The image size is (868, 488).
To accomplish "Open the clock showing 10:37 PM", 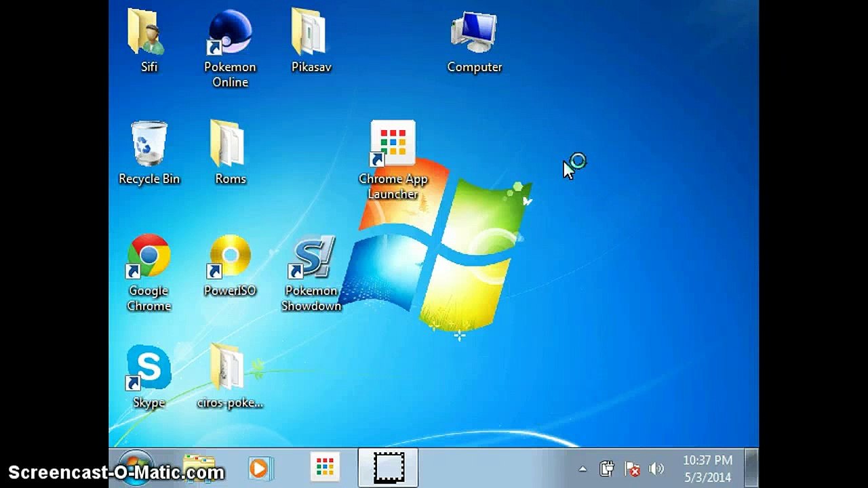I will (x=707, y=468).
